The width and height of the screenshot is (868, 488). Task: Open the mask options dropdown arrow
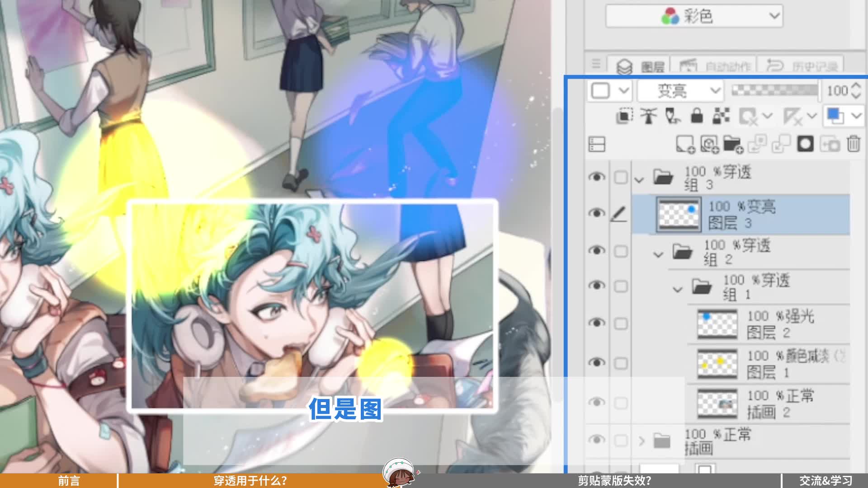coord(767,116)
